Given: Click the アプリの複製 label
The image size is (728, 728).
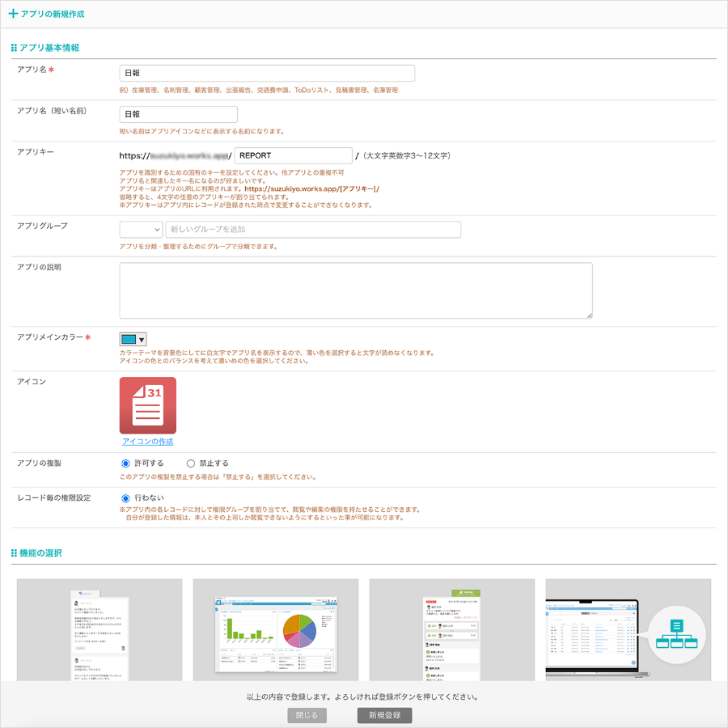Looking at the screenshot, I should [39, 463].
